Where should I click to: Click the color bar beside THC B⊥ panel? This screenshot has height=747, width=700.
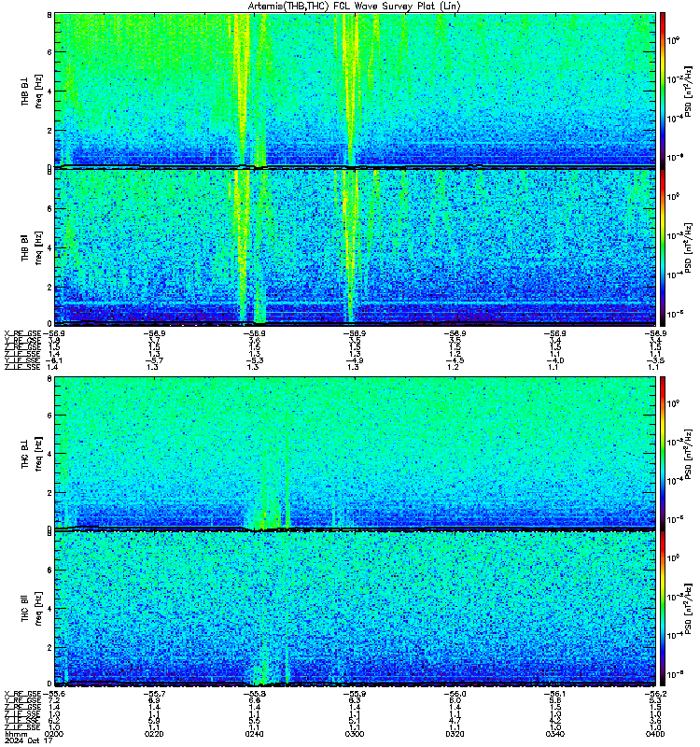click(662, 453)
